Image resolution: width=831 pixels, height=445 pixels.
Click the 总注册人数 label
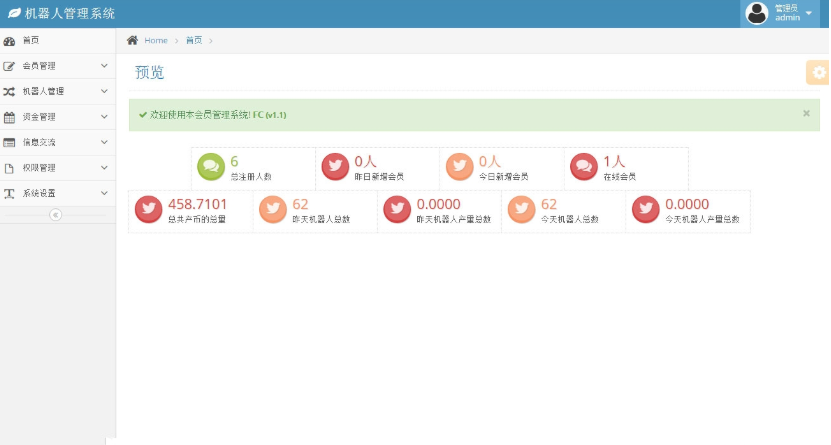[251, 177]
